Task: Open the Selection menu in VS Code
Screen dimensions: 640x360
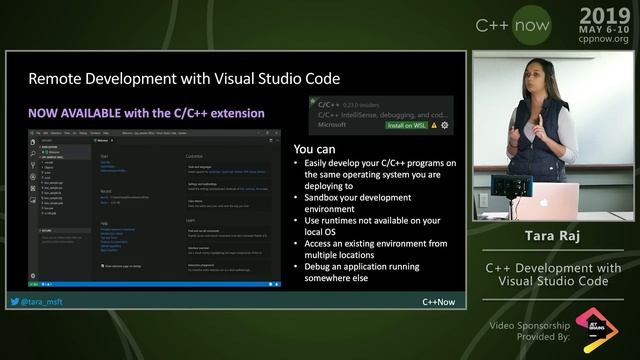Action: point(56,133)
